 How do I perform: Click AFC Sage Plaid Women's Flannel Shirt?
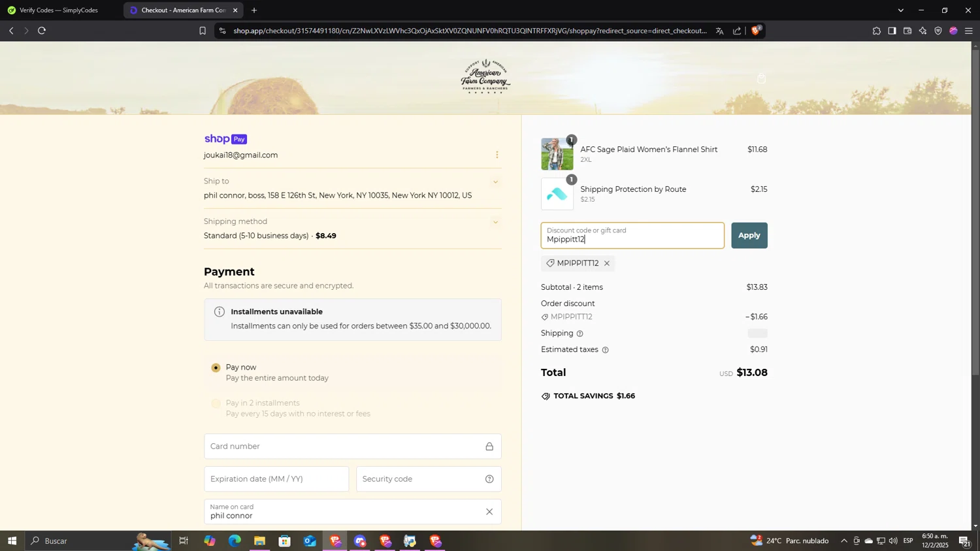point(649,150)
